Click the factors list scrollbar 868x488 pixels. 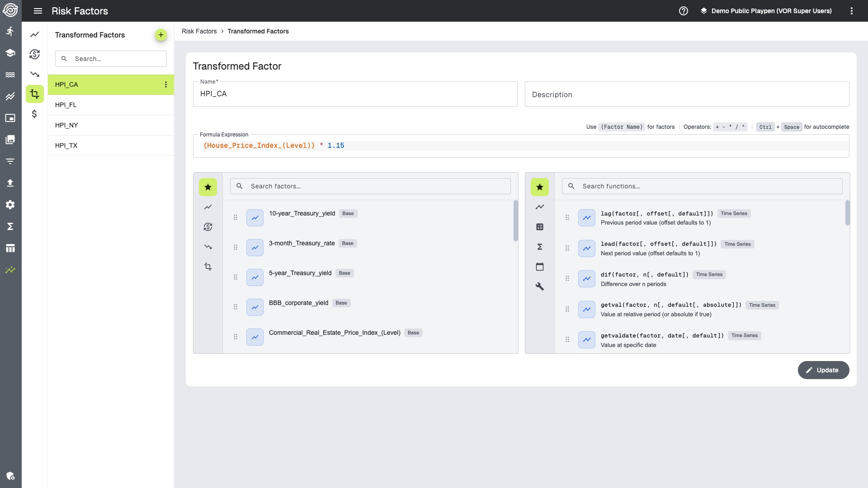515,221
